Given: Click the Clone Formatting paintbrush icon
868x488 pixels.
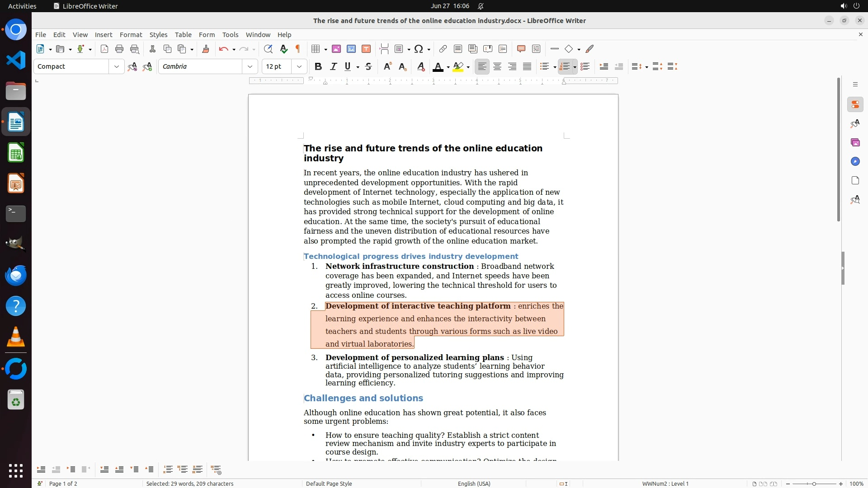Looking at the screenshot, I should tap(206, 49).
